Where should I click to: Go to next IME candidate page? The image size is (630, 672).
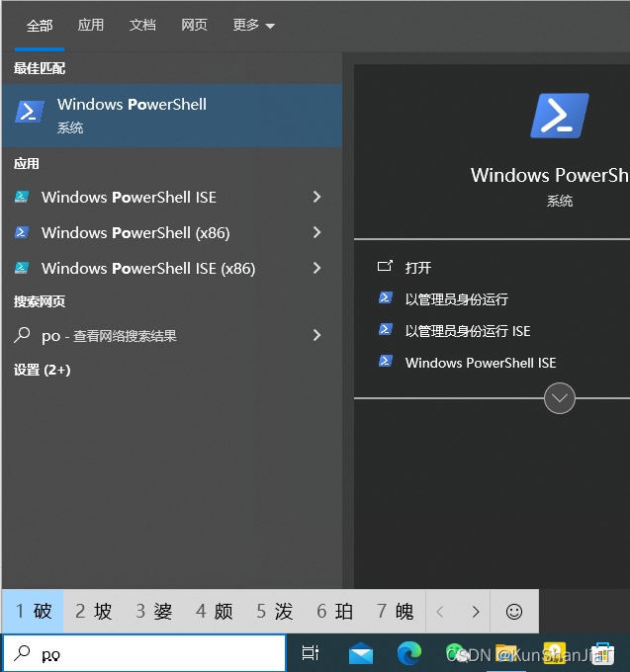[475, 611]
